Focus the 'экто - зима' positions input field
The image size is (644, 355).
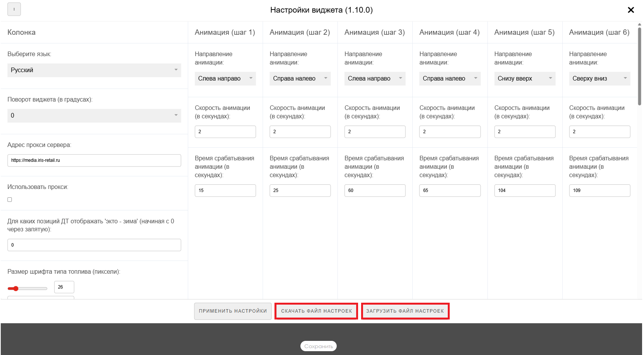[x=94, y=245]
